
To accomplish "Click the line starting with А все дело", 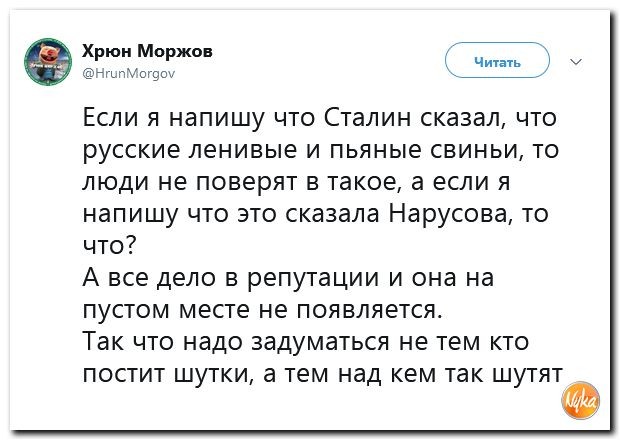I will pos(288,278).
